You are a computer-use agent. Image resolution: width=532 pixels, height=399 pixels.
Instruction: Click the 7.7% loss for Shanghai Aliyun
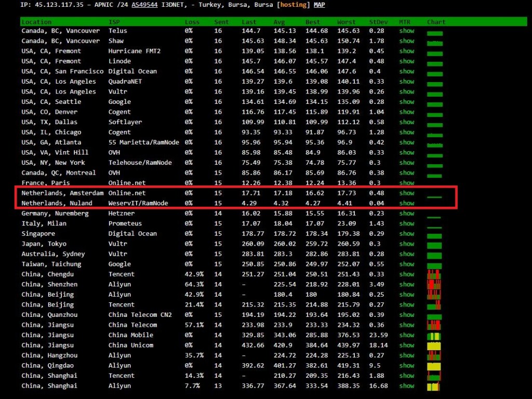coord(192,386)
